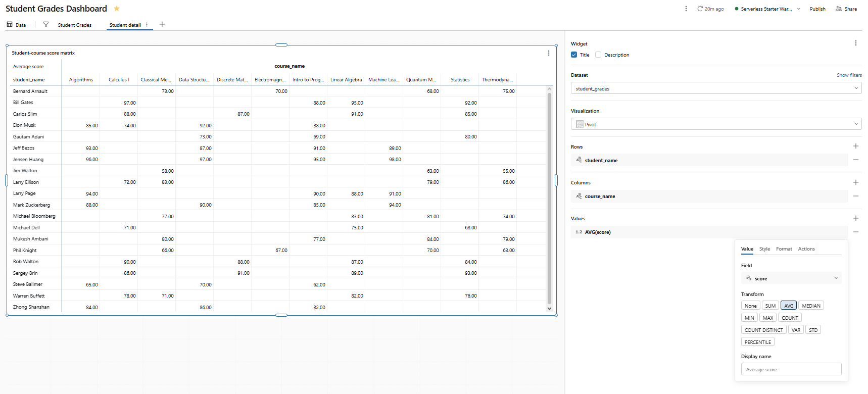
Task: Select the AVG transform
Action: [x=789, y=306]
